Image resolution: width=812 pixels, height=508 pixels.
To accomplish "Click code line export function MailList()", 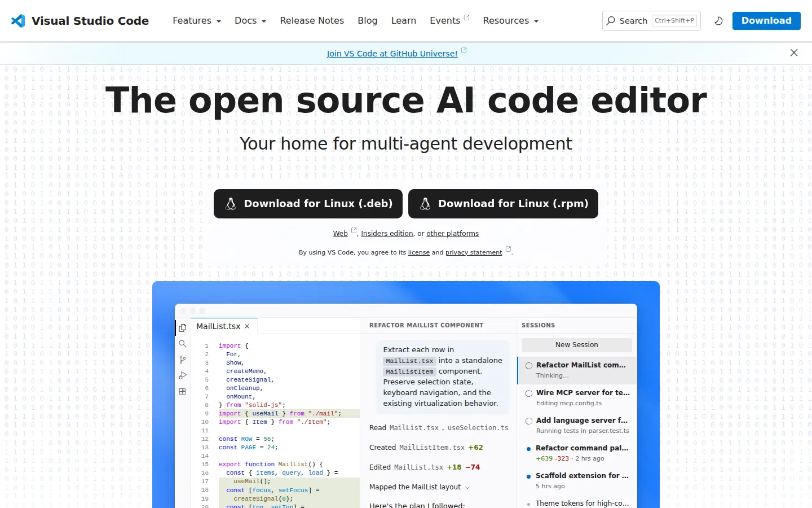I will point(271,465).
